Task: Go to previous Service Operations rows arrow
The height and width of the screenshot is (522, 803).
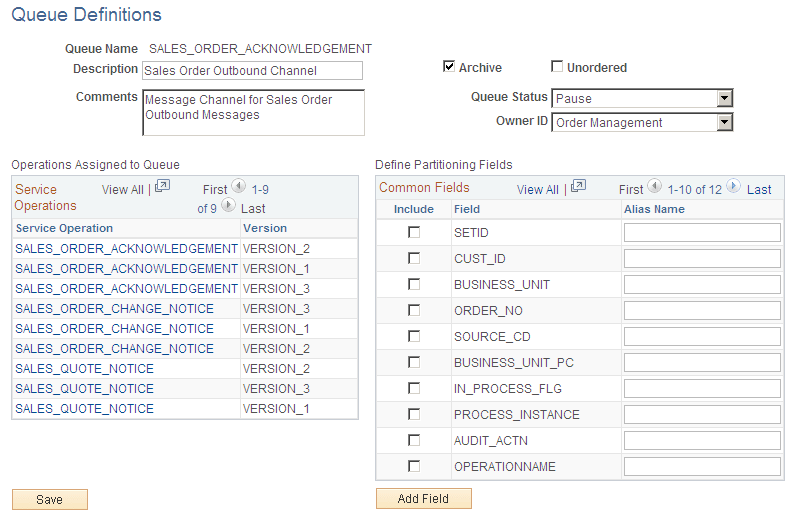Action: tap(239, 186)
